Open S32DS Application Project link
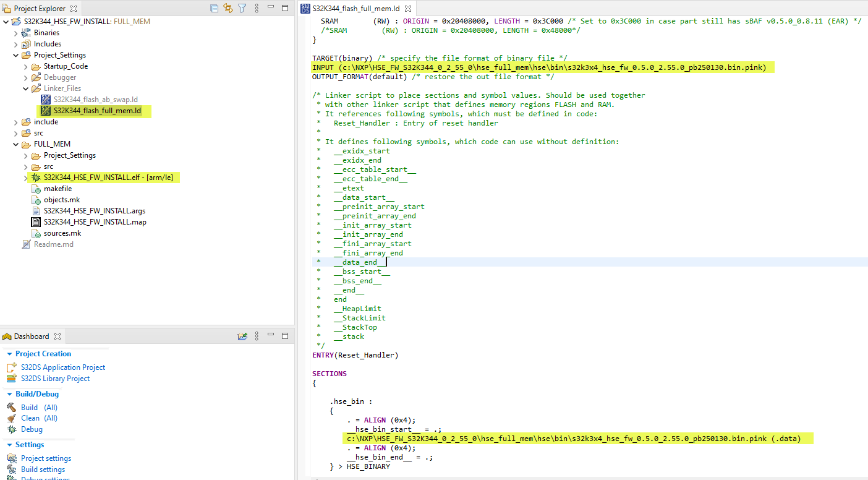868x480 pixels. [x=63, y=367]
